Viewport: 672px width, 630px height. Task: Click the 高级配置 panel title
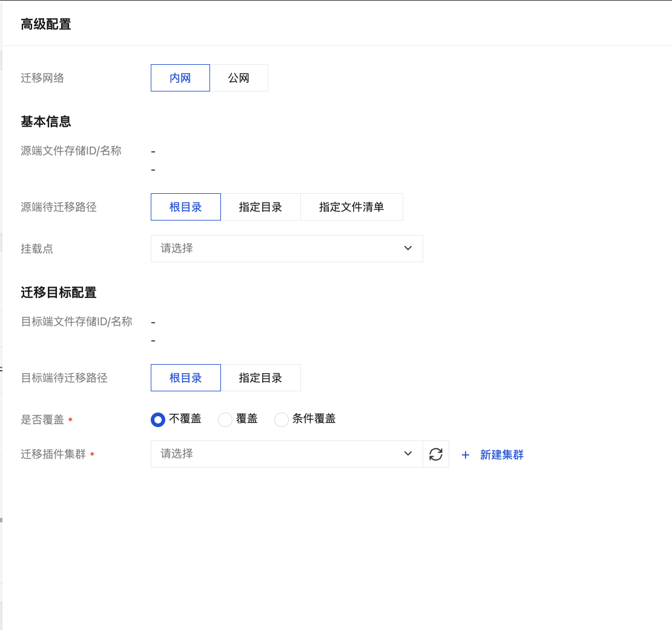[46, 25]
